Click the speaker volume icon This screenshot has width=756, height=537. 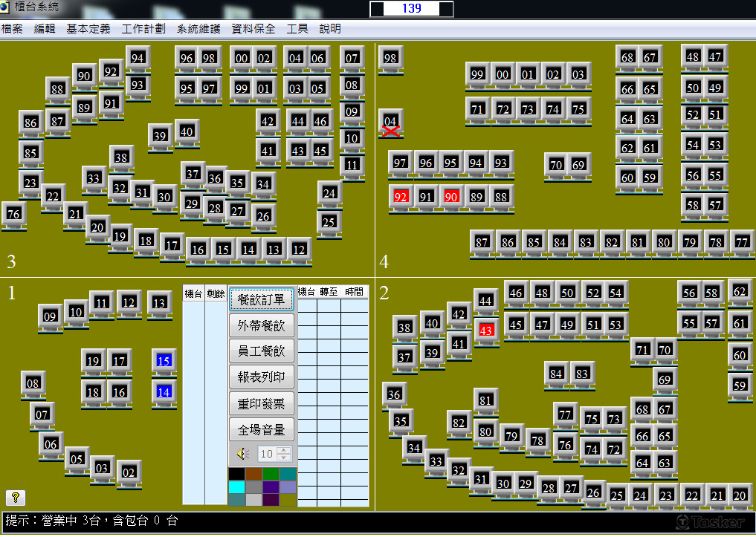point(242,453)
